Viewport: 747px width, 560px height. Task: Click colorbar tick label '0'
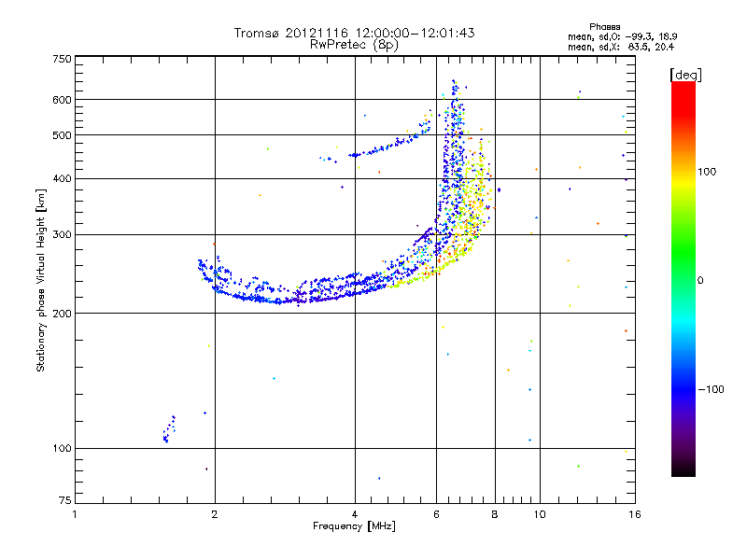(x=700, y=281)
